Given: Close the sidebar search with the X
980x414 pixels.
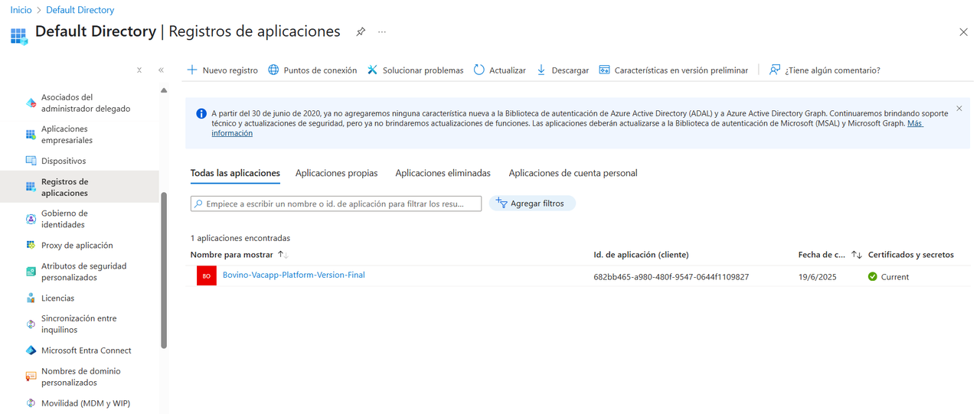Looking at the screenshot, I should 139,70.
